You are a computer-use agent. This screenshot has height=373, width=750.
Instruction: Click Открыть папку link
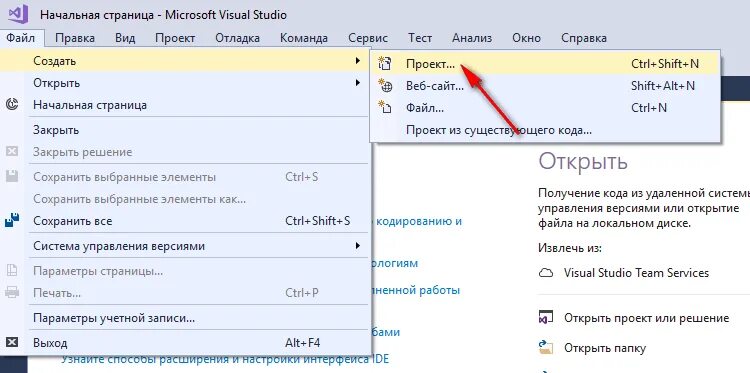click(x=605, y=348)
